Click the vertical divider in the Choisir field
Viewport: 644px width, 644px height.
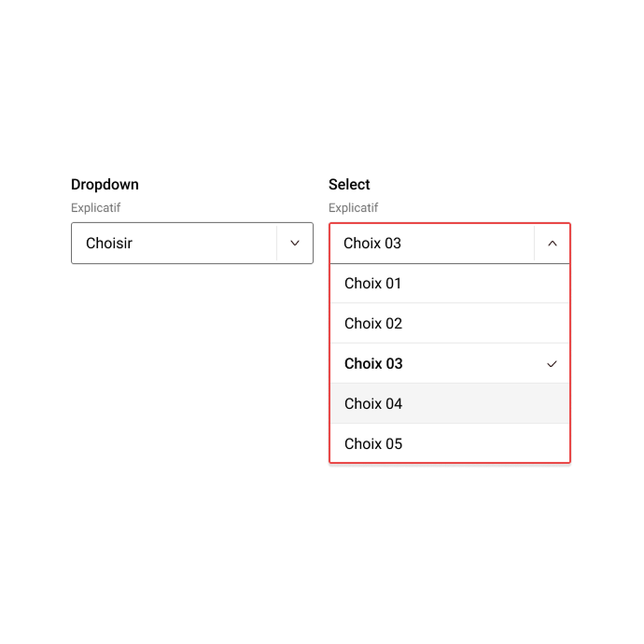(x=277, y=244)
